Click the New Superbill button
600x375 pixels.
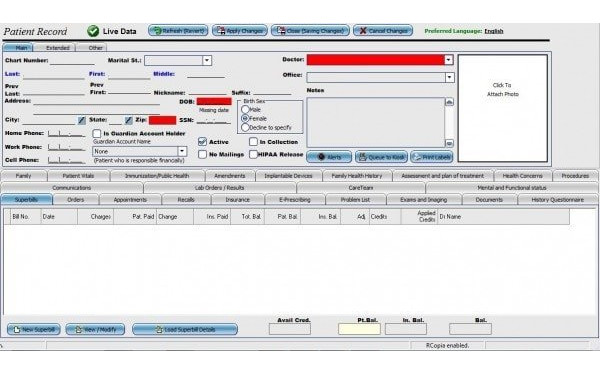(34, 329)
